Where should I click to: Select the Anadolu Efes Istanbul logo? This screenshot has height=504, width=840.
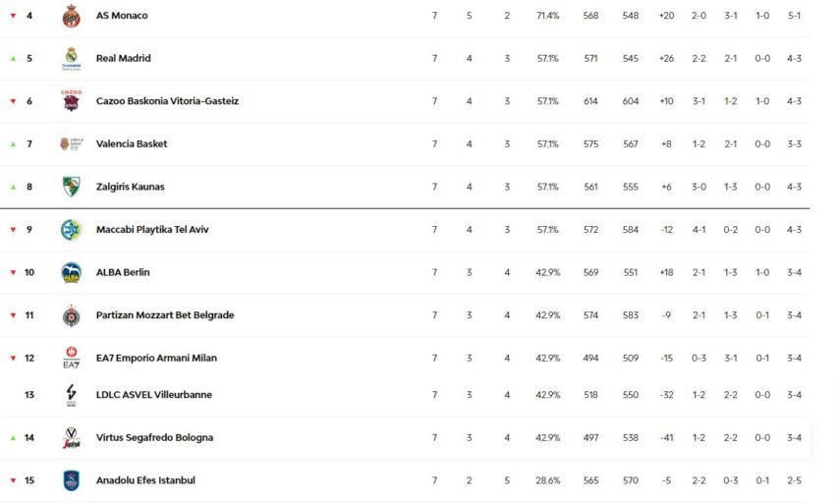click(x=71, y=480)
